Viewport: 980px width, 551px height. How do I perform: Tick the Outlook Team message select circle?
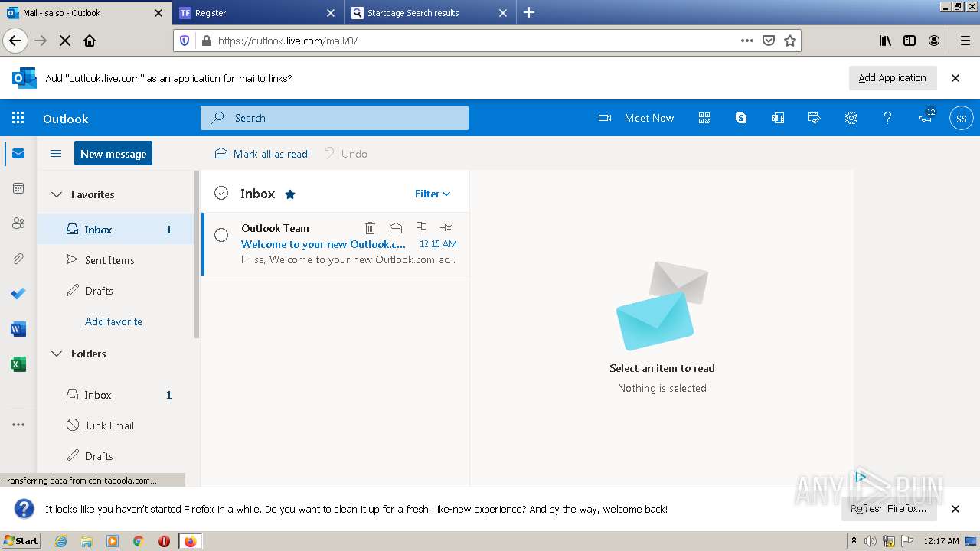[221, 235]
